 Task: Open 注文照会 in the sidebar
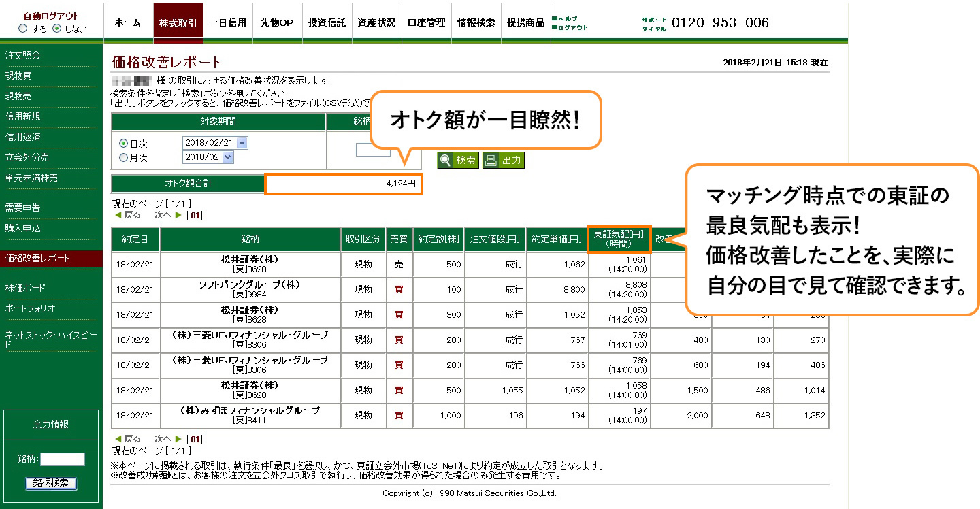pos(23,55)
